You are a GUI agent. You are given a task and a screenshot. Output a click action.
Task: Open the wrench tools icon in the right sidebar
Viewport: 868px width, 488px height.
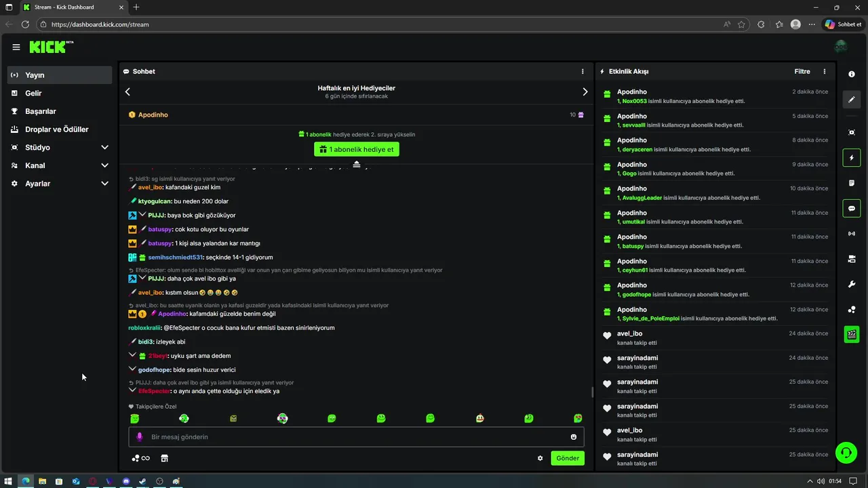[x=852, y=284]
